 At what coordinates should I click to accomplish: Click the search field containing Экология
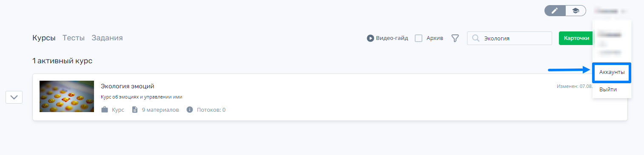point(509,38)
